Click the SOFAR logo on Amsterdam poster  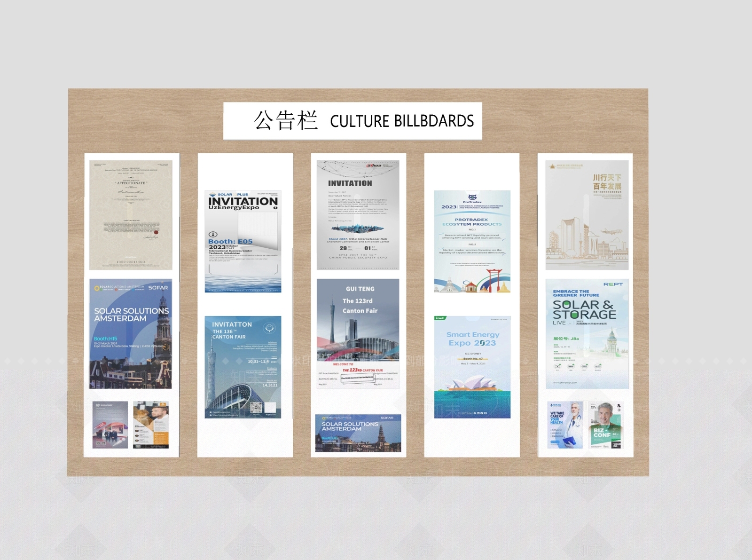pyautogui.click(x=158, y=287)
